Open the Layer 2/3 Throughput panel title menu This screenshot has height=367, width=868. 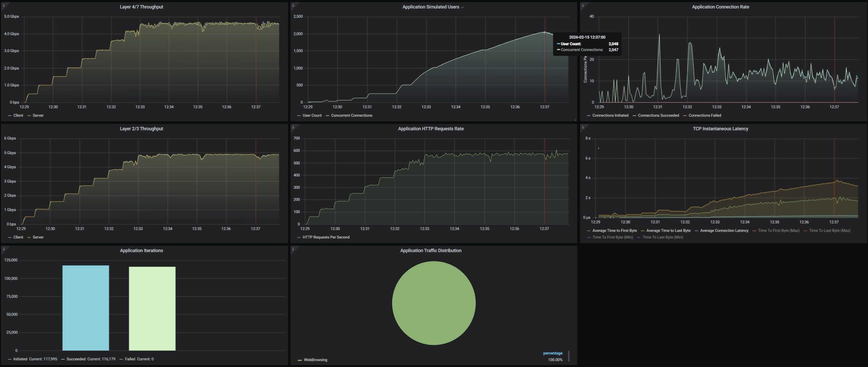141,129
